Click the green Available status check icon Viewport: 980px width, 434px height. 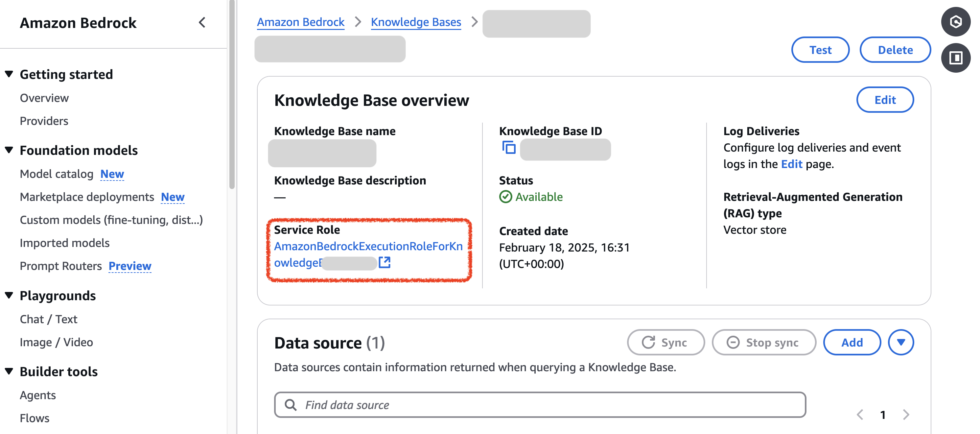coord(505,197)
